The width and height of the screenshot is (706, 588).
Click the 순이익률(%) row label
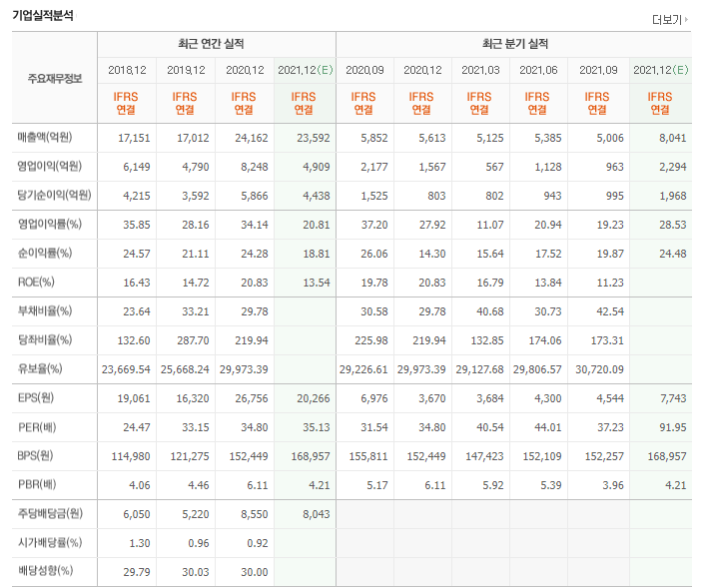pyautogui.click(x=45, y=253)
